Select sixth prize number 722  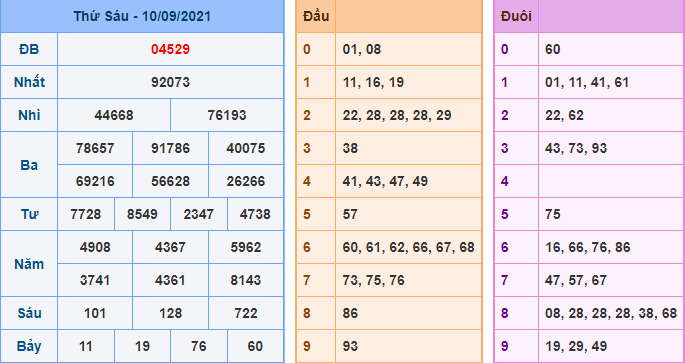(246, 313)
